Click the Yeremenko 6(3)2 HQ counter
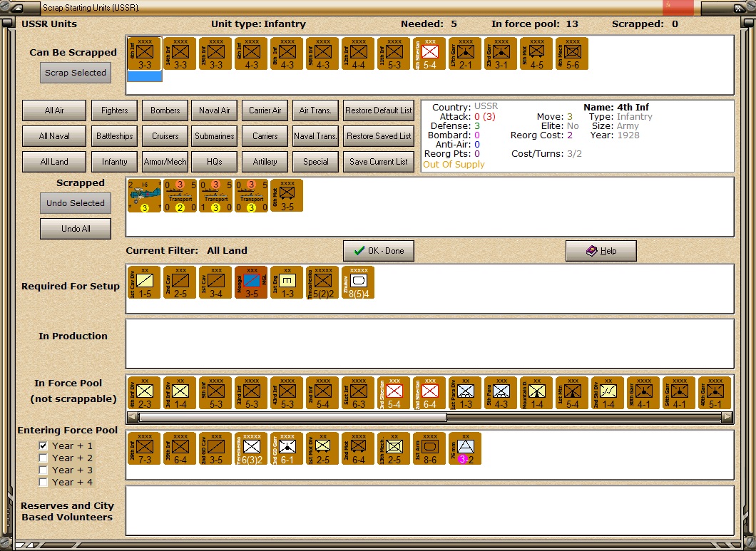Viewport: 756px width, 551px height. 252,448
